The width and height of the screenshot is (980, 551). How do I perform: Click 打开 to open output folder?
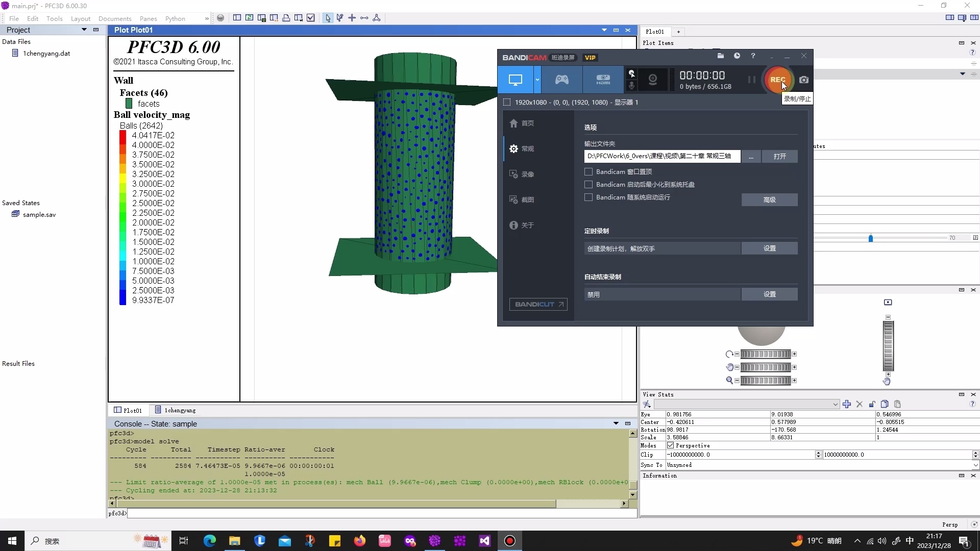pos(779,156)
